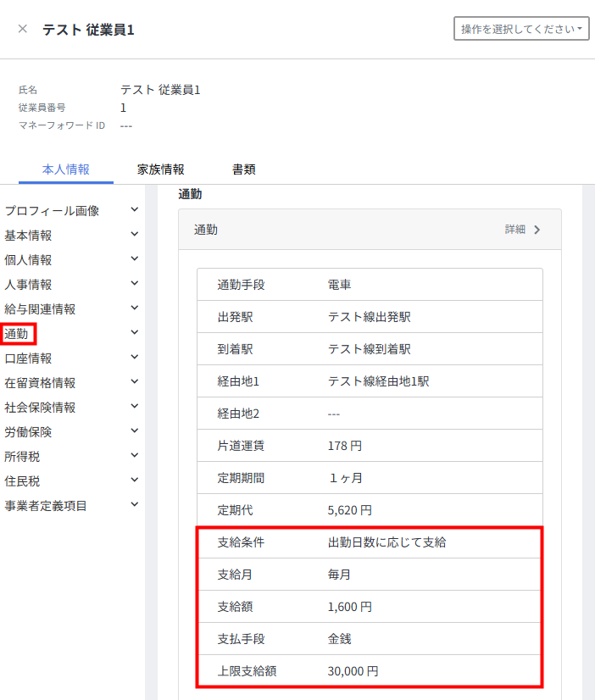Close the employee detail panel with X
Screen dimensions: 595x700
click(23, 29)
